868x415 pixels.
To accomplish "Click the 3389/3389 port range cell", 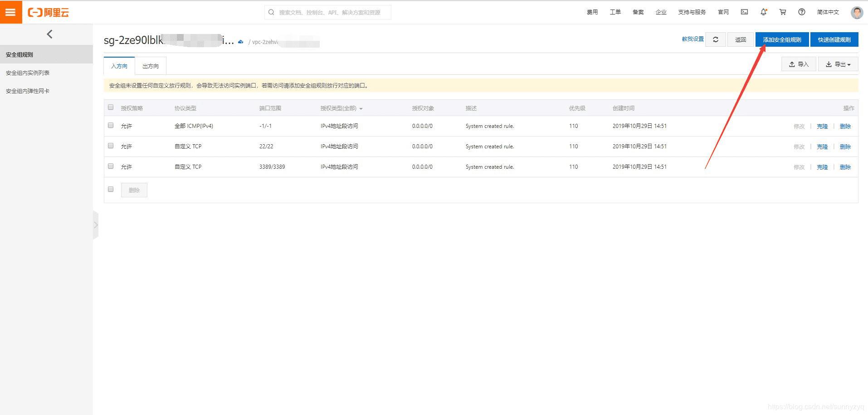I will coord(272,167).
